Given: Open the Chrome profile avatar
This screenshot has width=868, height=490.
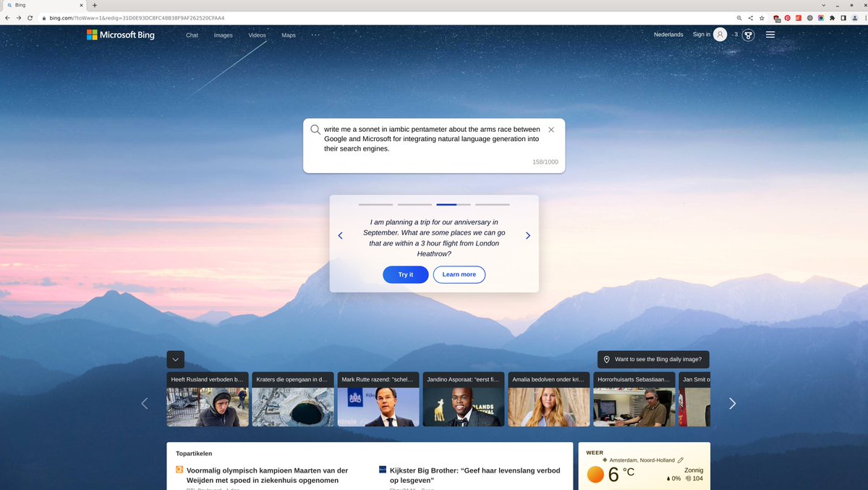Looking at the screenshot, I should coord(854,17).
